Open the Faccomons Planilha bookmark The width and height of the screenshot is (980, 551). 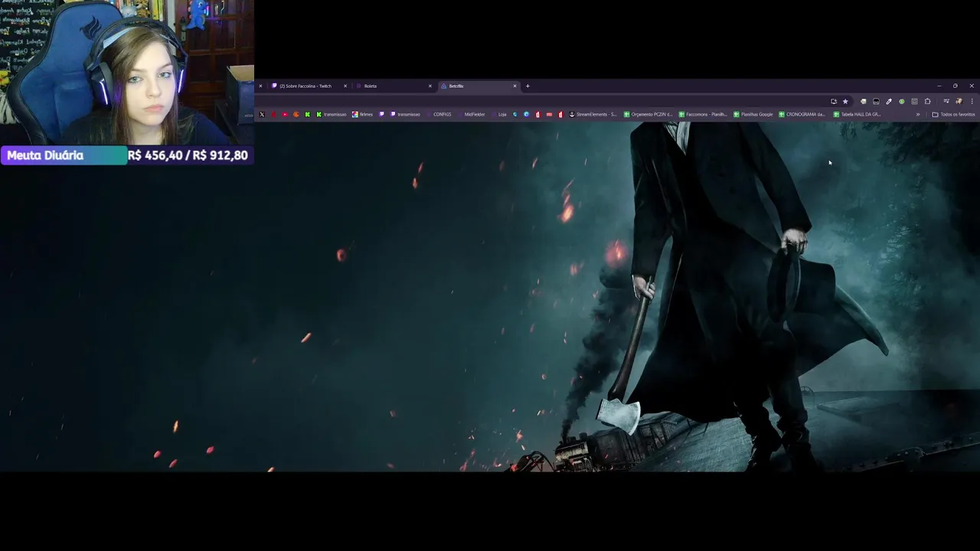[702, 114]
